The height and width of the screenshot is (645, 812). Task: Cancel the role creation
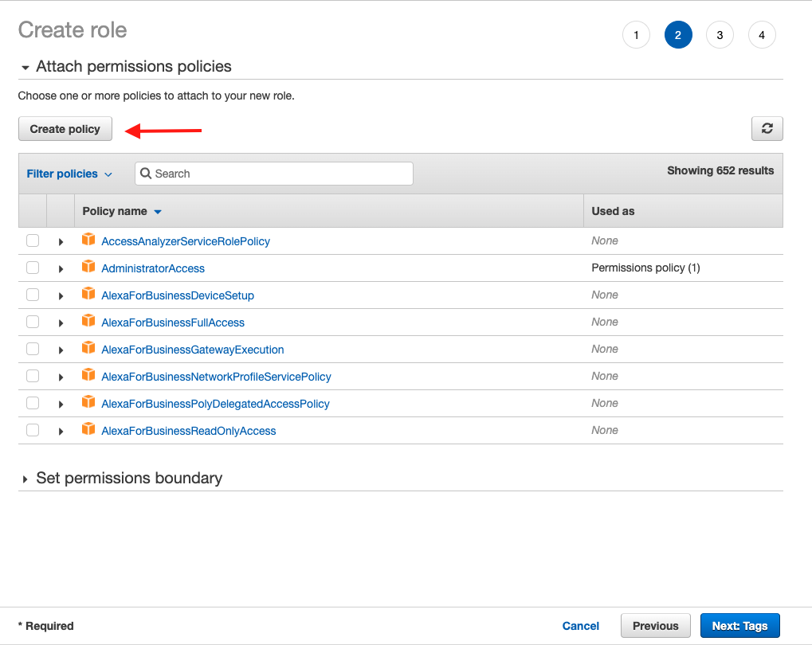(581, 626)
